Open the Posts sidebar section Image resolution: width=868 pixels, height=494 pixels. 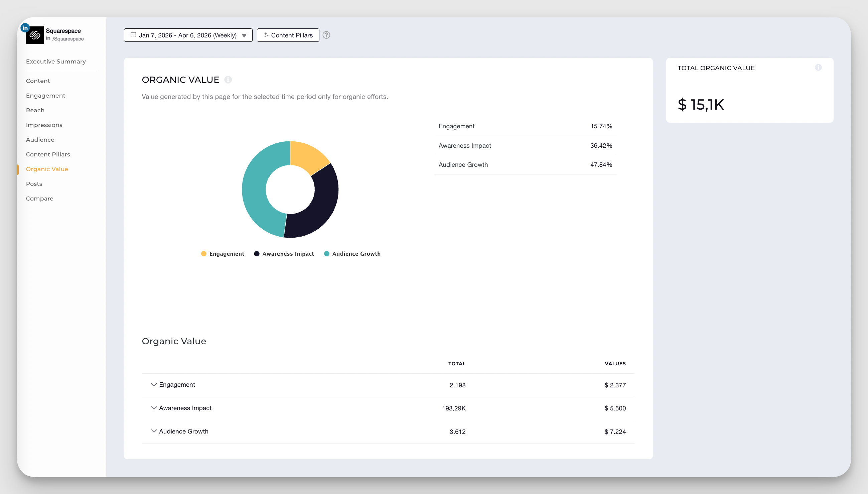[34, 184]
